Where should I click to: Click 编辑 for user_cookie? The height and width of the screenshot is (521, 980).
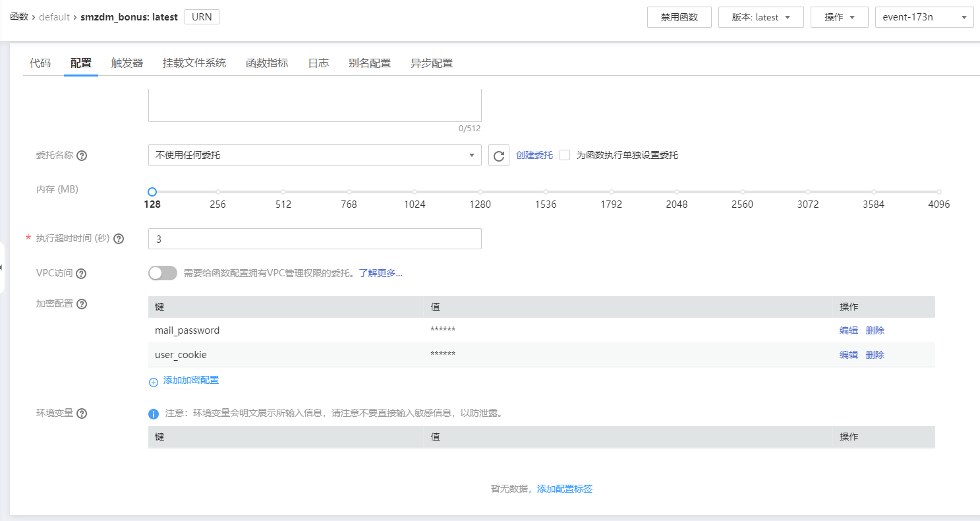(849, 355)
